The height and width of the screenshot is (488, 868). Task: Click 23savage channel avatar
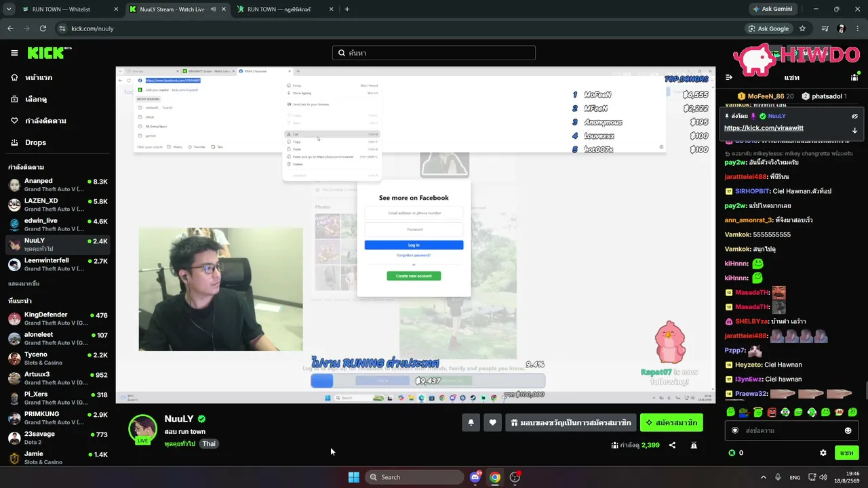(x=14, y=438)
